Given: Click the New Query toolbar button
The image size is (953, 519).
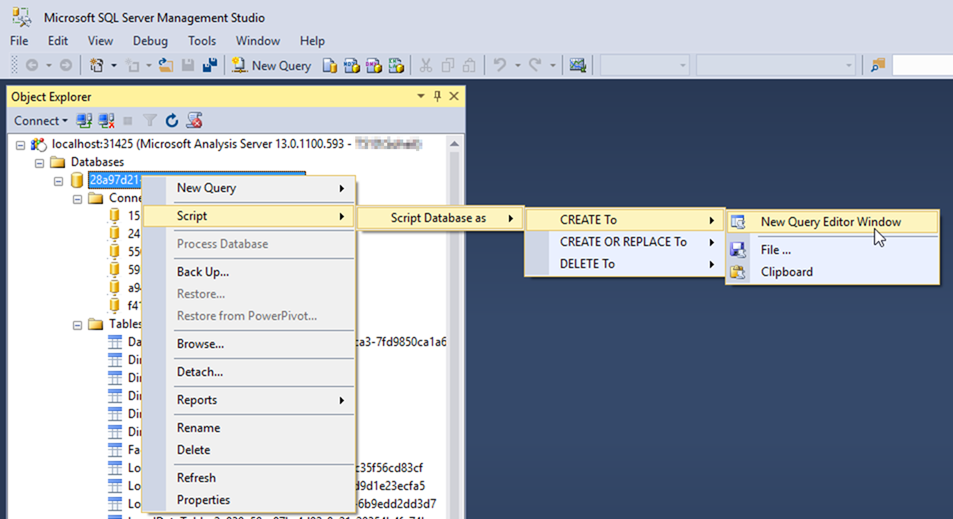Looking at the screenshot, I should [x=272, y=66].
